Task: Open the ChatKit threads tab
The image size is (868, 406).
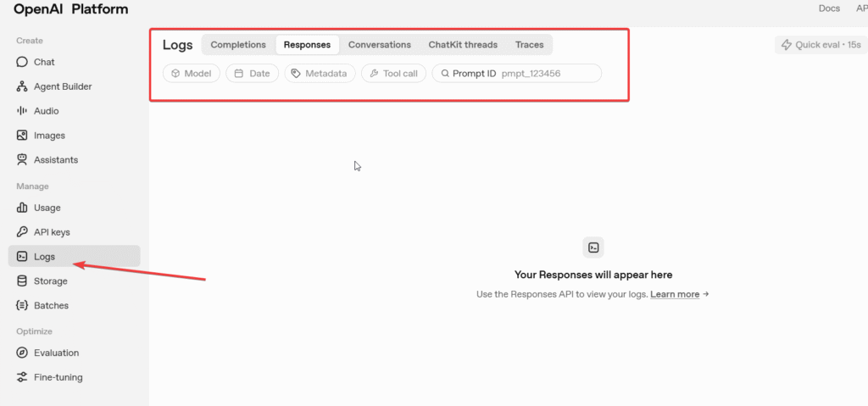Action: 463,45
